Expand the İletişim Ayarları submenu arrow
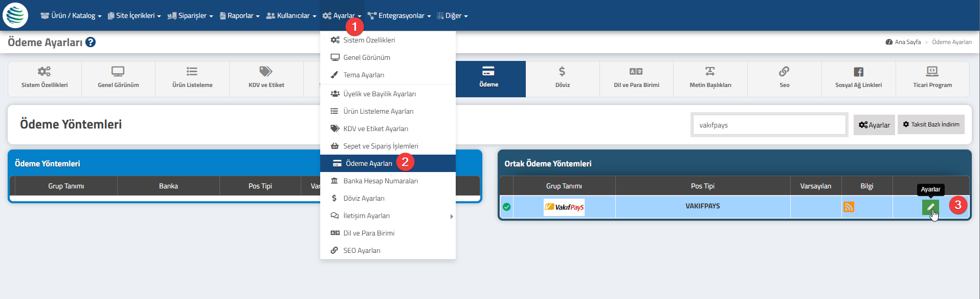 [452, 216]
